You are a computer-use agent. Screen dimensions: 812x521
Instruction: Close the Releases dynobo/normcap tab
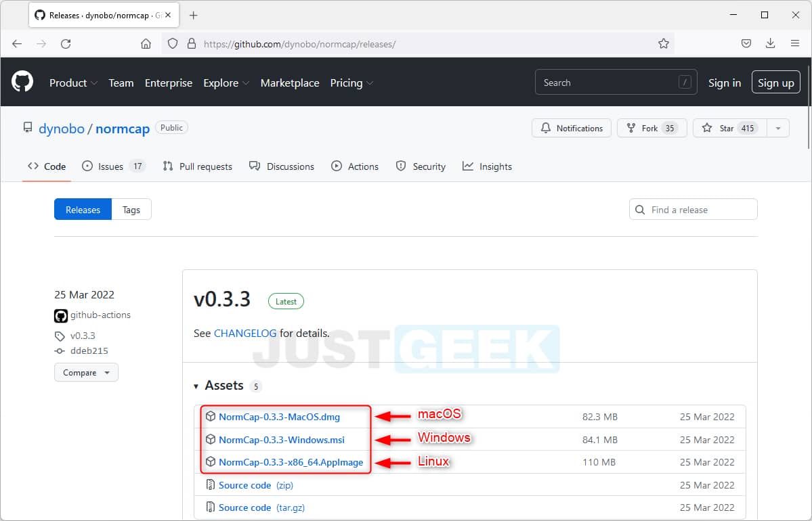(x=168, y=16)
